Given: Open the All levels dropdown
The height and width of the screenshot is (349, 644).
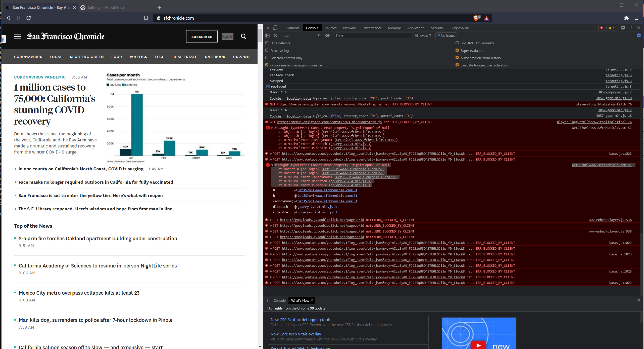Looking at the screenshot, I should coord(422,35).
